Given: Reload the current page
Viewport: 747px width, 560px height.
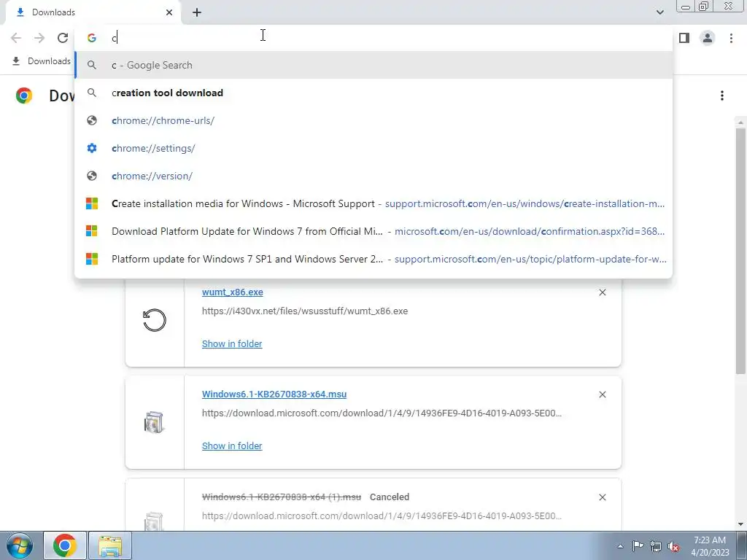Looking at the screenshot, I should coord(63,38).
